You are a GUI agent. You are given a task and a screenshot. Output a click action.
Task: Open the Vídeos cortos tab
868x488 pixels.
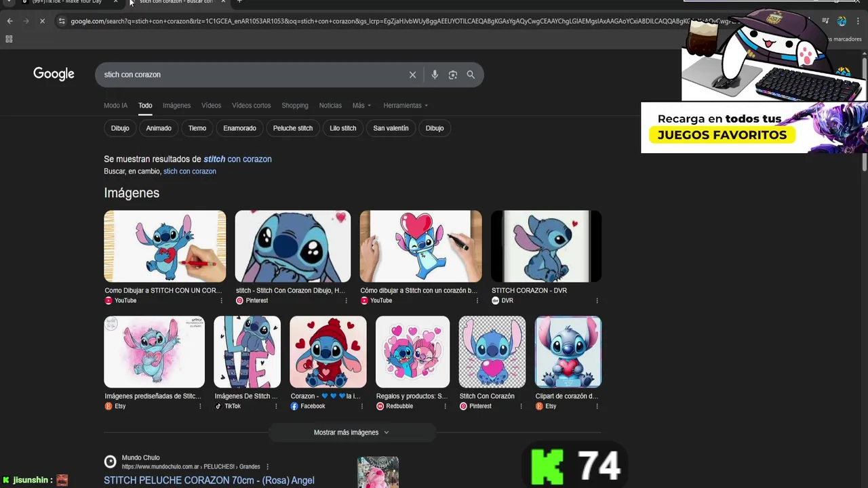251,105
